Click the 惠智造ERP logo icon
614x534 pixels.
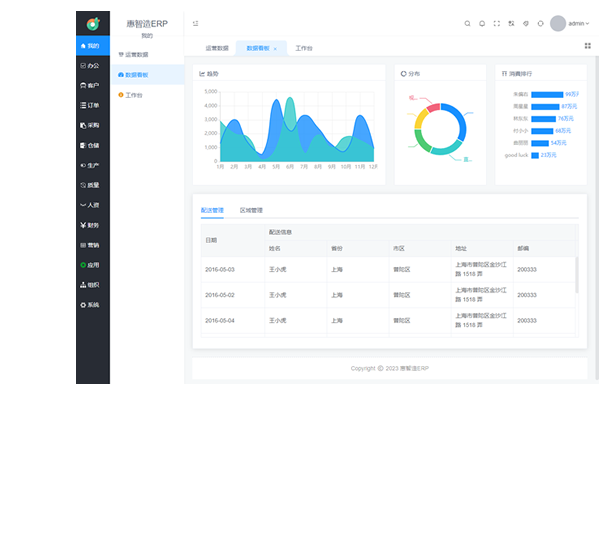(x=93, y=23)
